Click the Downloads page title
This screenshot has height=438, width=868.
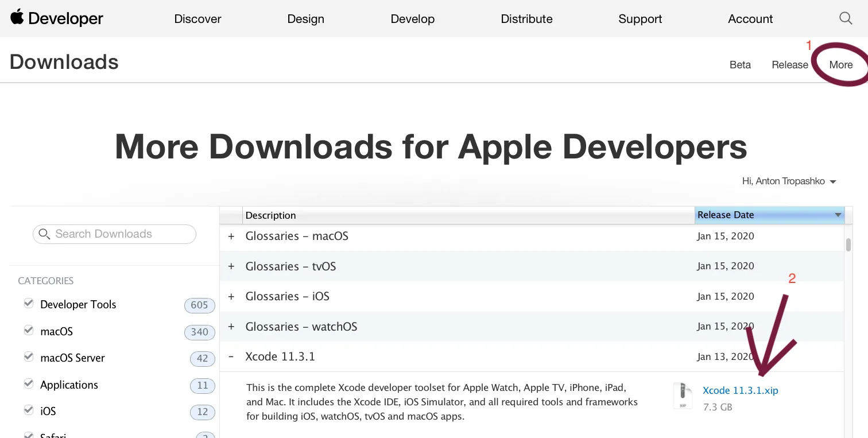point(64,62)
